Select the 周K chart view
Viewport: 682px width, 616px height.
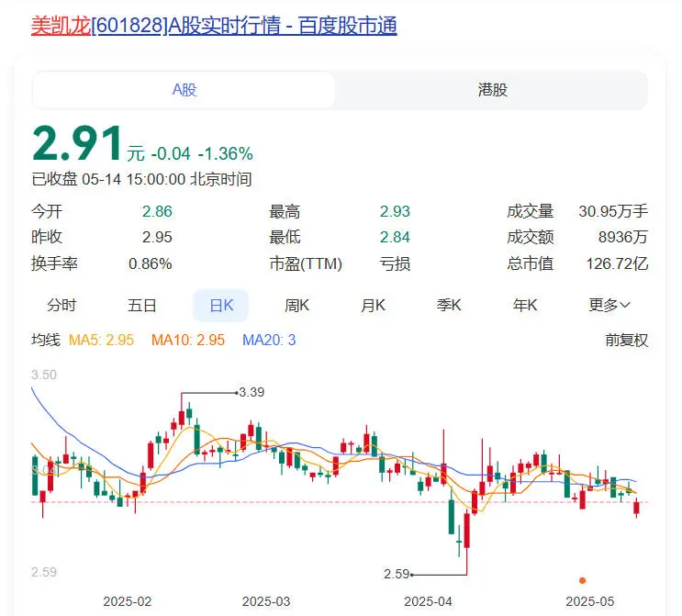point(296,306)
